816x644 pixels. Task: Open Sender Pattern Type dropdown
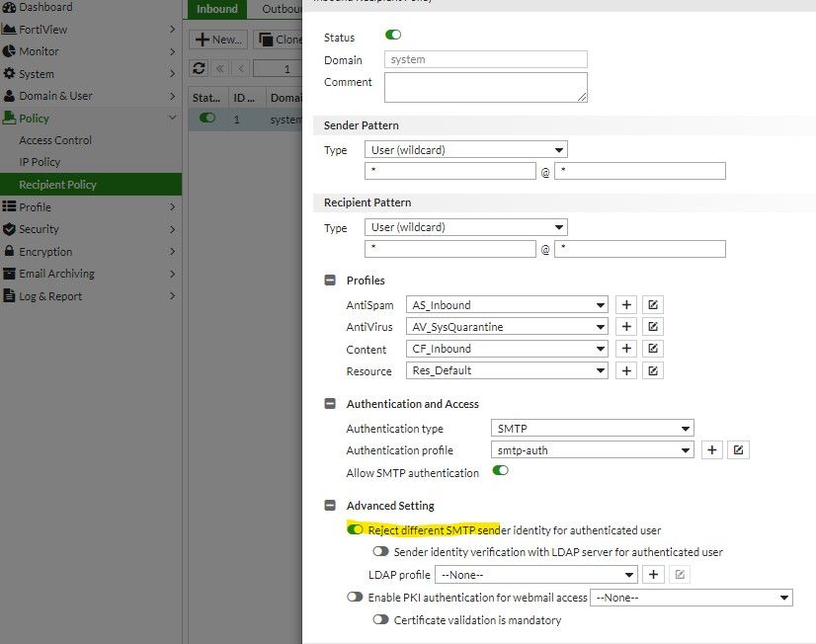tap(465, 150)
